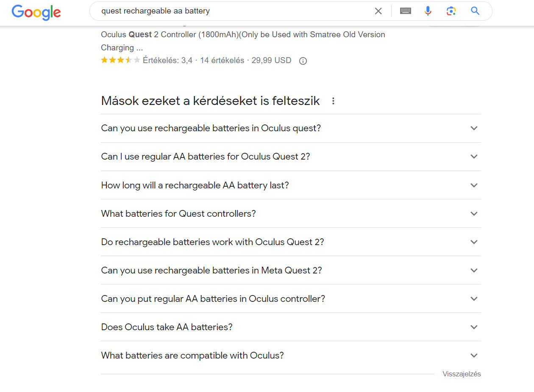The width and height of the screenshot is (534, 392).
Task: Expand "Can you put regular AA batteries in Oculus controller?"
Action: (x=291, y=298)
